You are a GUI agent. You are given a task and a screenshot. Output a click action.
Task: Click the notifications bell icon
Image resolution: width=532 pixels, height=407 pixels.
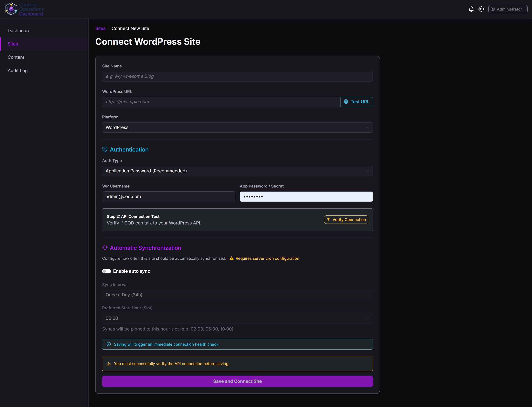pos(471,9)
